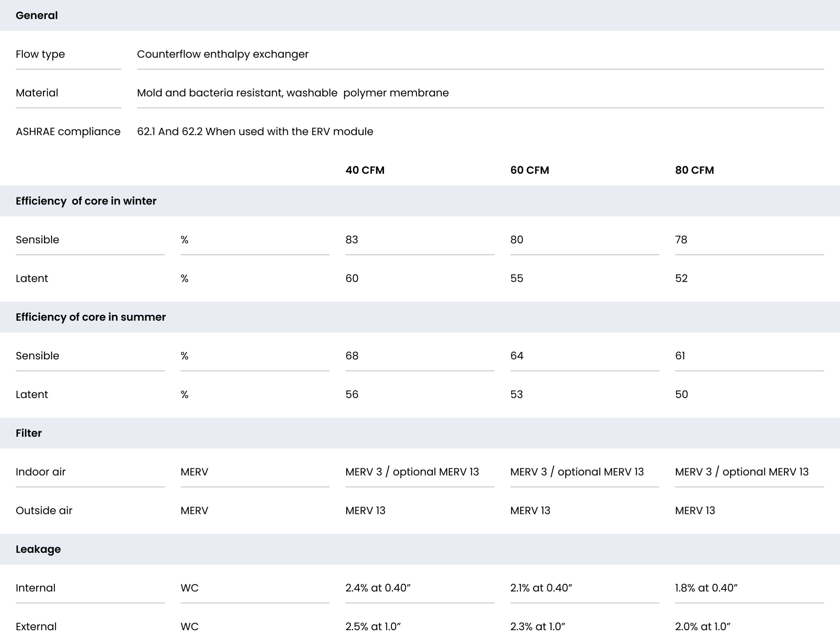The image size is (840, 642).
Task: Click summer Sensible value '61'
Action: click(680, 356)
